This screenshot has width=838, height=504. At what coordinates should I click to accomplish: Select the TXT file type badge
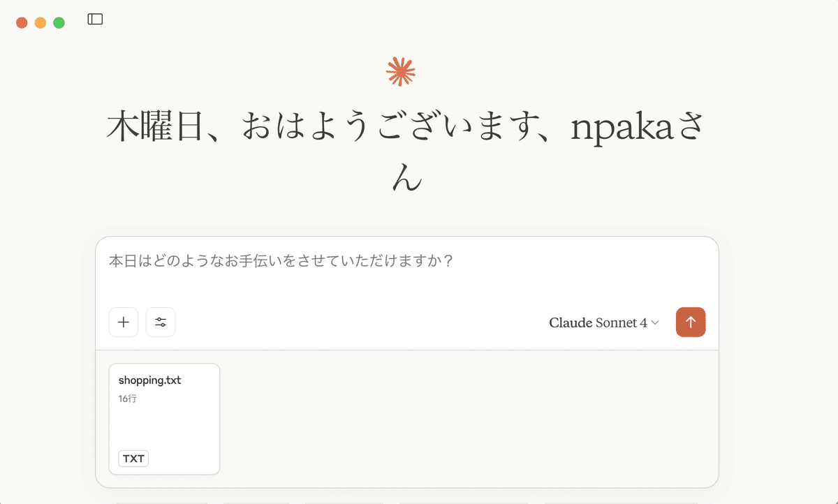(132, 458)
